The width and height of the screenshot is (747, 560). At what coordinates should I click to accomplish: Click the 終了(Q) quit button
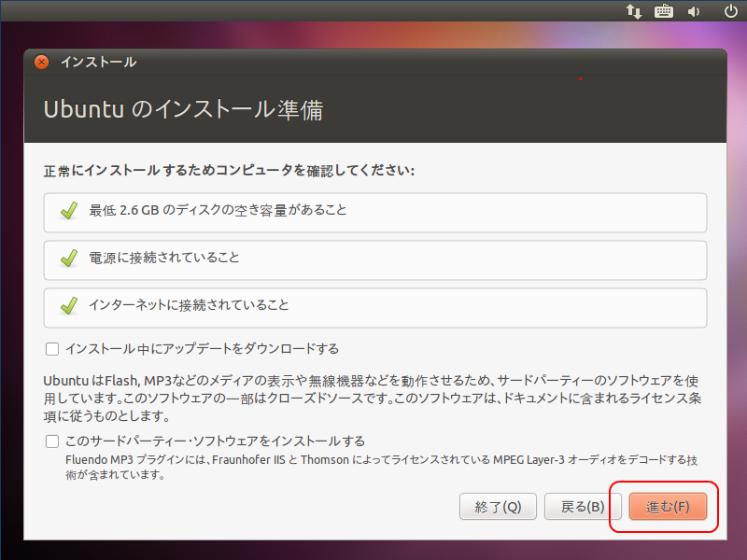(x=498, y=506)
